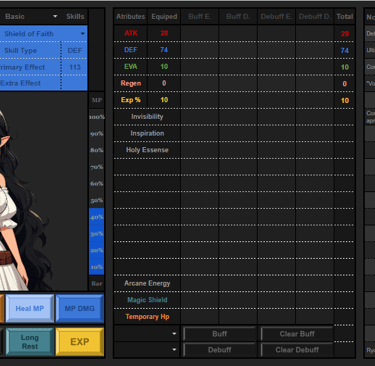This screenshot has width=375, height=366.
Task: Switch to the Skills tab
Action: [75, 16]
